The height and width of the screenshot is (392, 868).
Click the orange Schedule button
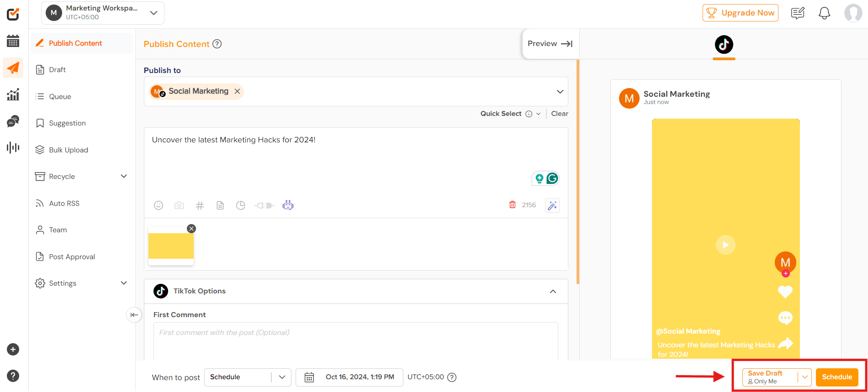(x=836, y=377)
